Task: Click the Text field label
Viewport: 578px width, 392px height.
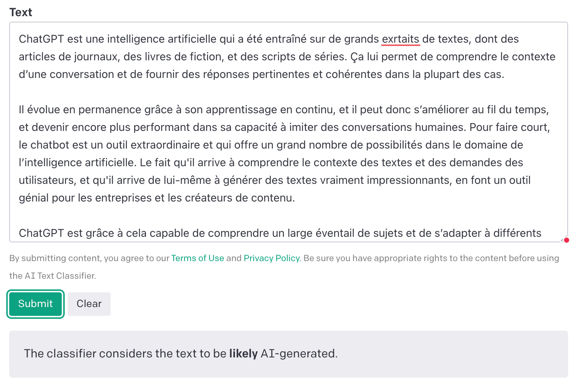Action: pos(21,12)
